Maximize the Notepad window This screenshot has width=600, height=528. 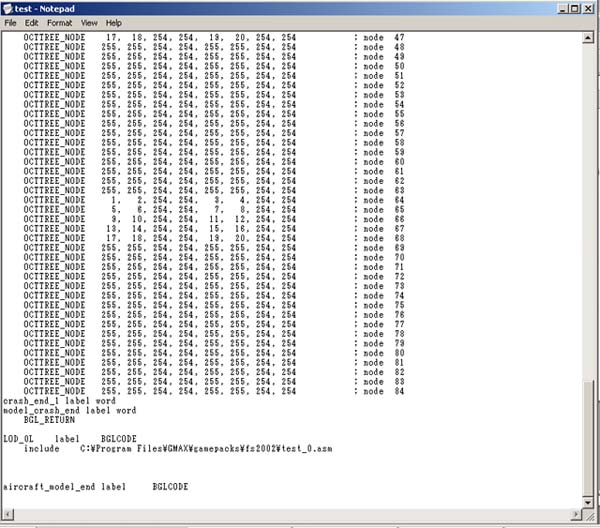[574, 7]
